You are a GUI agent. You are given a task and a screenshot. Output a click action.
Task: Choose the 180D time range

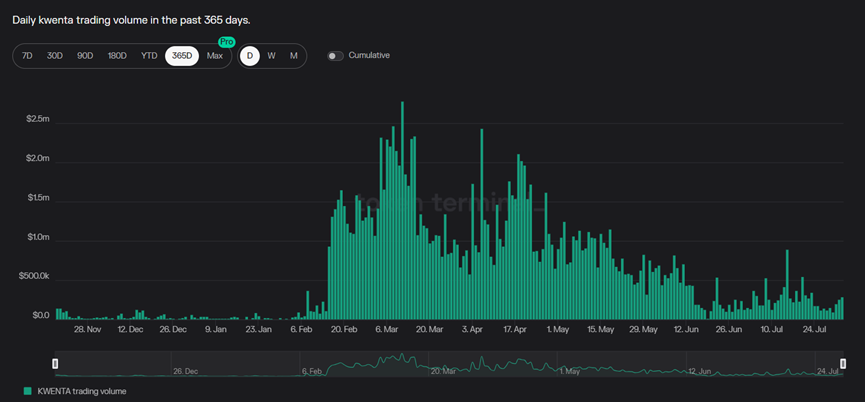pos(117,56)
